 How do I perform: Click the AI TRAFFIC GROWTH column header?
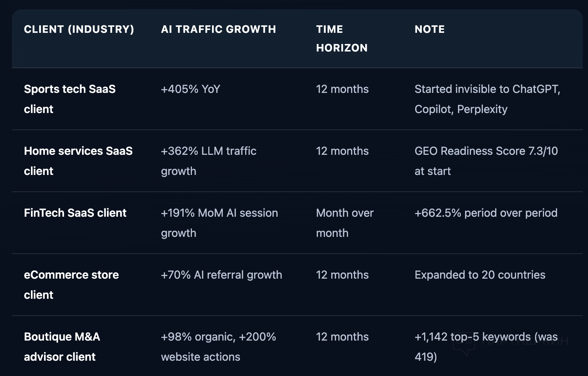tap(218, 29)
